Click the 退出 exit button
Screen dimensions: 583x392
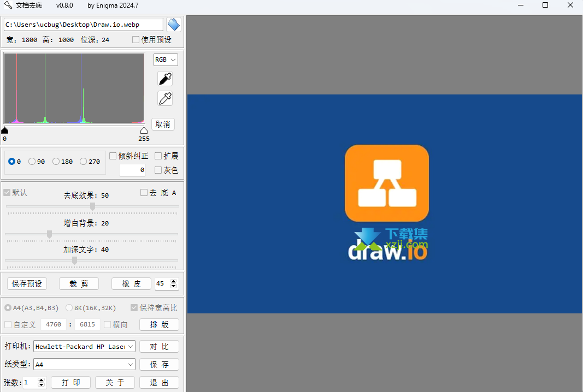click(159, 382)
